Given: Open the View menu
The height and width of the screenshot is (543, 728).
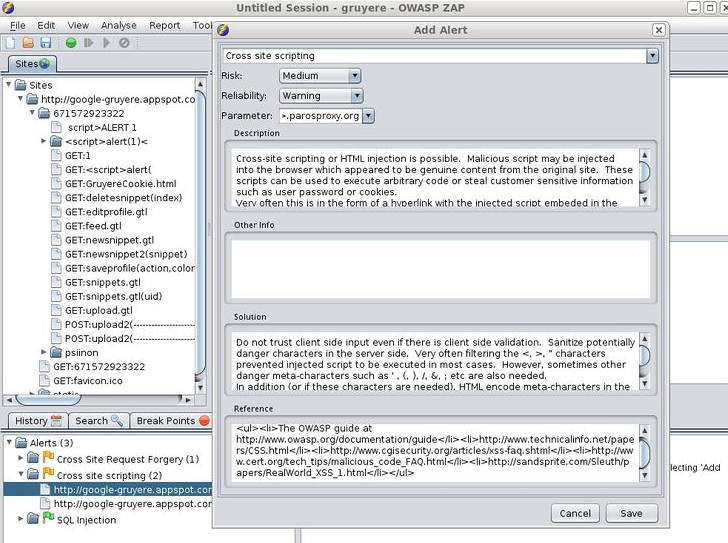Looking at the screenshot, I should 78,26.
